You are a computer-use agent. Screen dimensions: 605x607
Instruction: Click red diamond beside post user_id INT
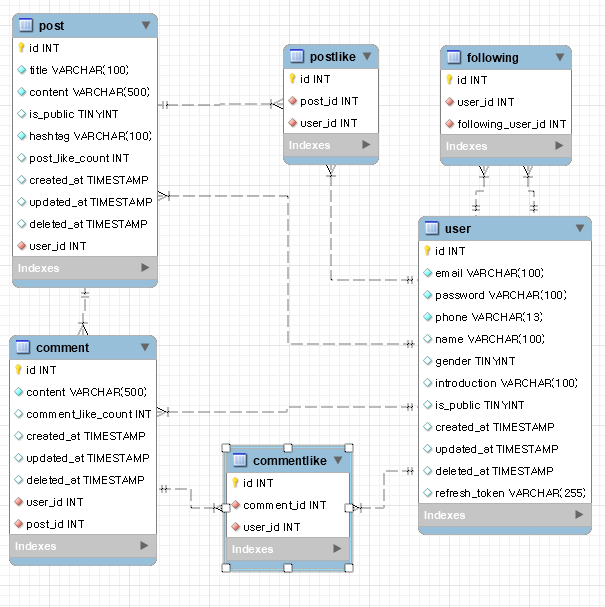tap(22, 246)
